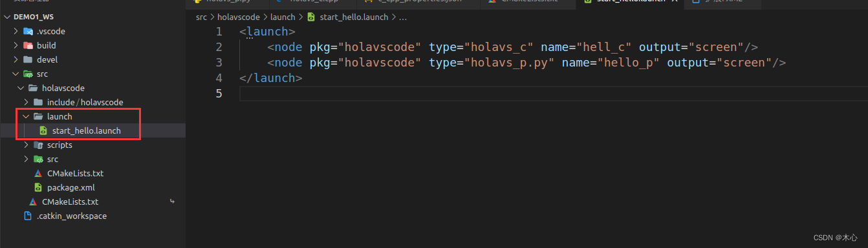Image resolution: width=868 pixels, height=248 pixels.
Task: Select the scripts folder name
Action: coord(60,145)
